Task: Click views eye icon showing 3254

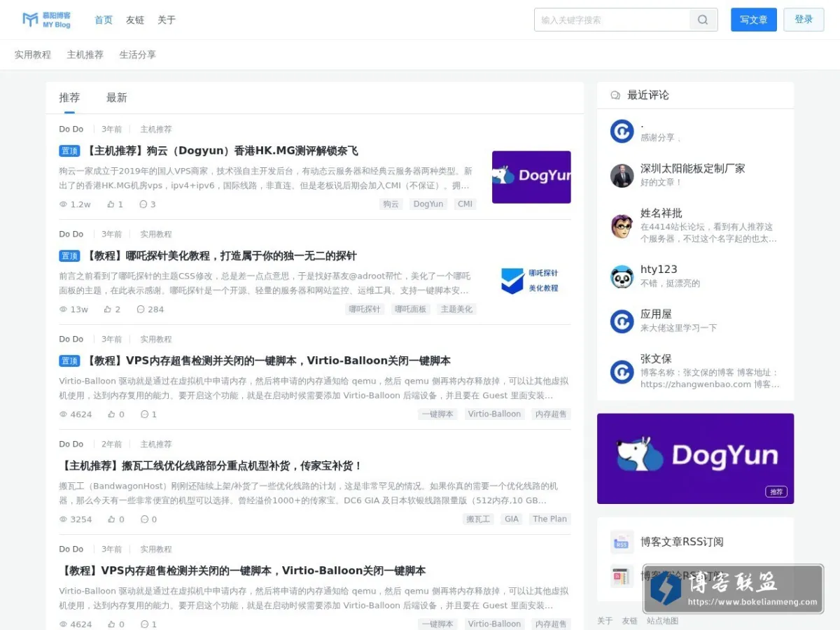Action: (x=63, y=519)
